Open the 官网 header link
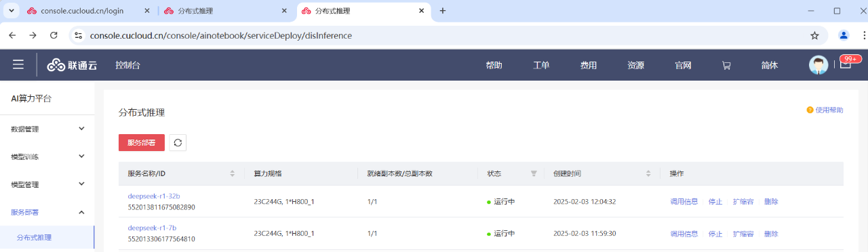The width and height of the screenshot is (868, 252). (x=683, y=66)
